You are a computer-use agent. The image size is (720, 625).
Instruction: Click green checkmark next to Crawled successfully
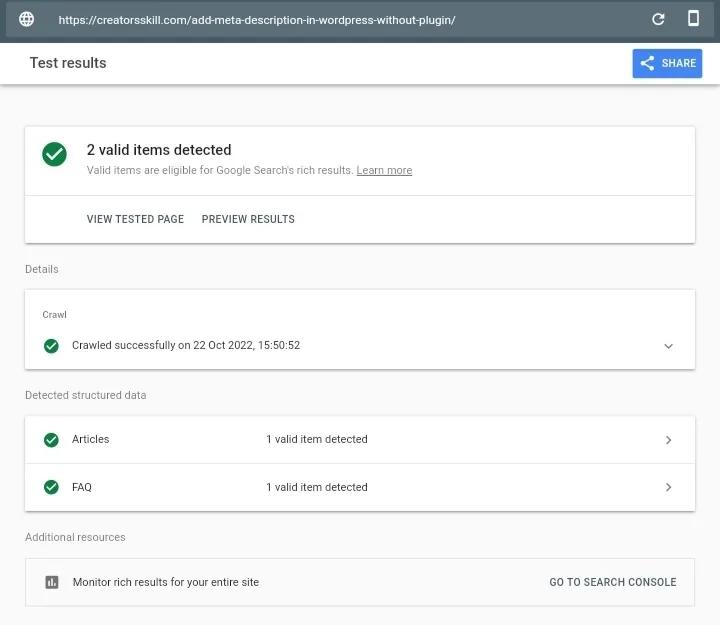point(51,346)
